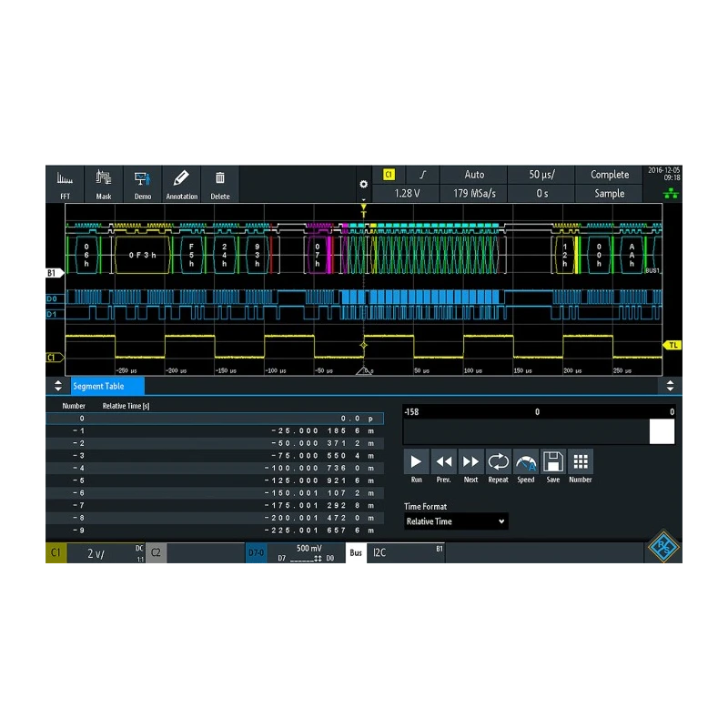Click the 179 MSa/s sample rate field

click(x=473, y=193)
